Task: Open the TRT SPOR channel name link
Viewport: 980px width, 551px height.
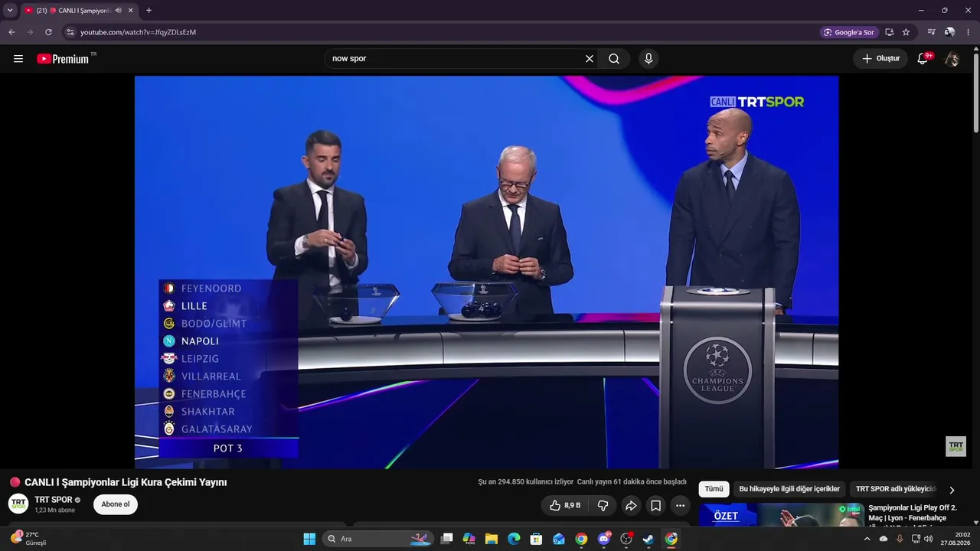Action: click(x=54, y=500)
